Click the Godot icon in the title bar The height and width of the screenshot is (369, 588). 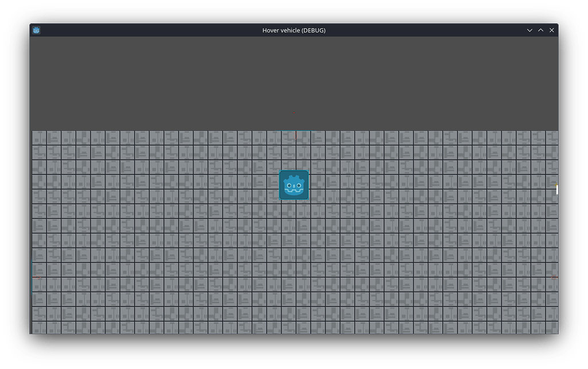36,30
